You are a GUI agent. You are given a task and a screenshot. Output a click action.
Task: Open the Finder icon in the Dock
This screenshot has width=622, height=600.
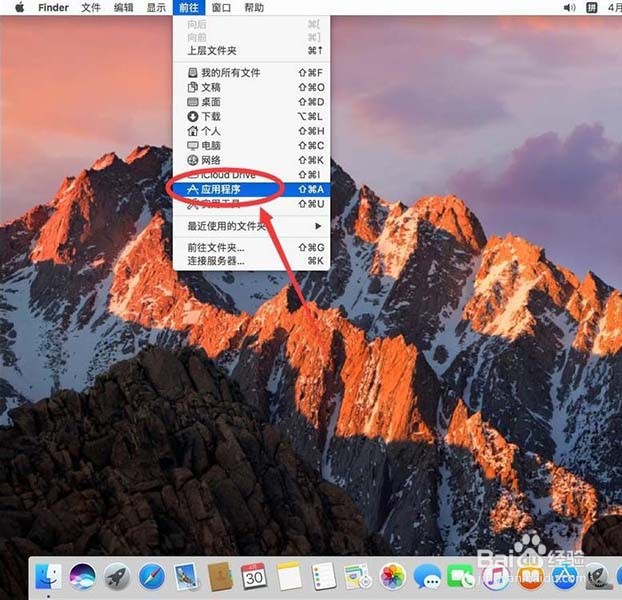[x=48, y=576]
